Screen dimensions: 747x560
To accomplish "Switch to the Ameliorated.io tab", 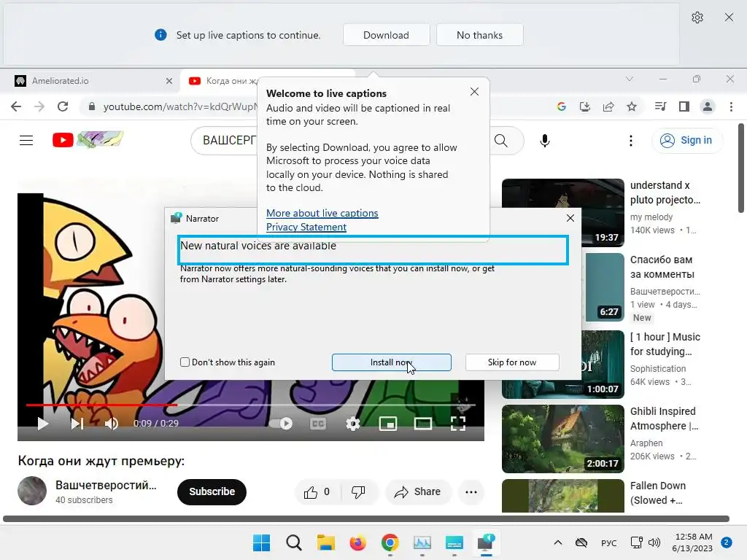I will [94, 81].
